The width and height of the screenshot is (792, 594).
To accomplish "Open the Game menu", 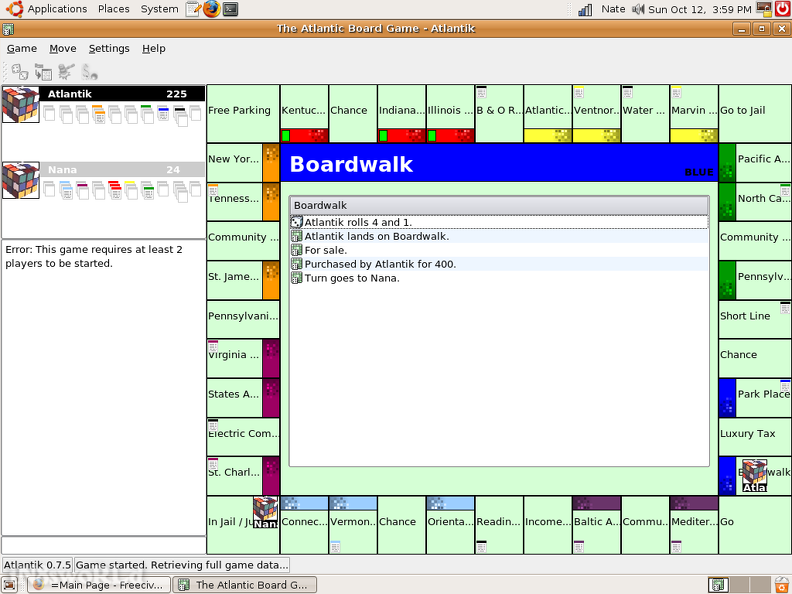I will pyautogui.click(x=22, y=48).
